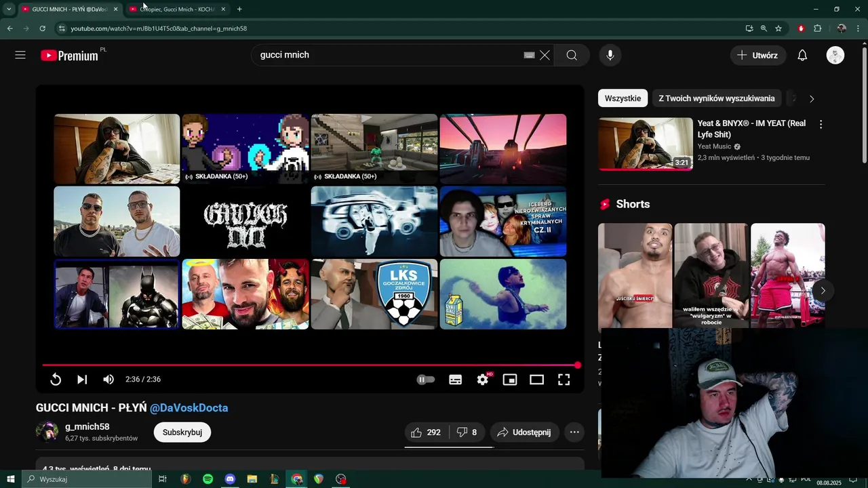
Task: Mute the video volume
Action: tap(108, 380)
